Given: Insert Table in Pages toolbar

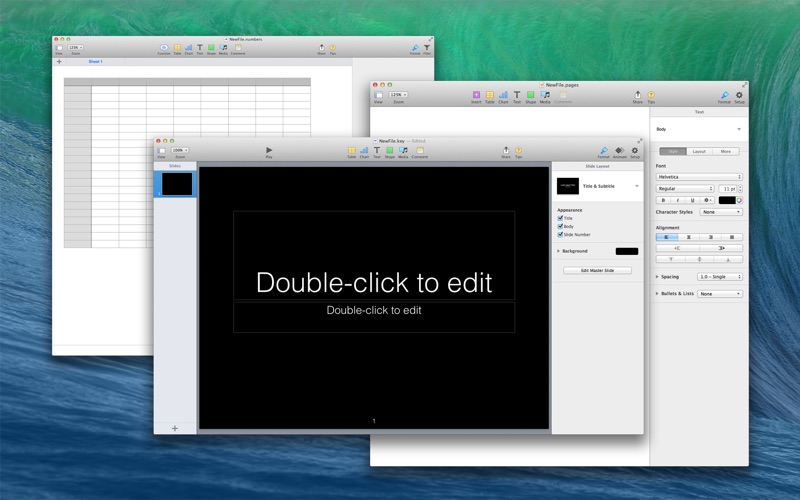Looking at the screenshot, I should pyautogui.click(x=490, y=95).
